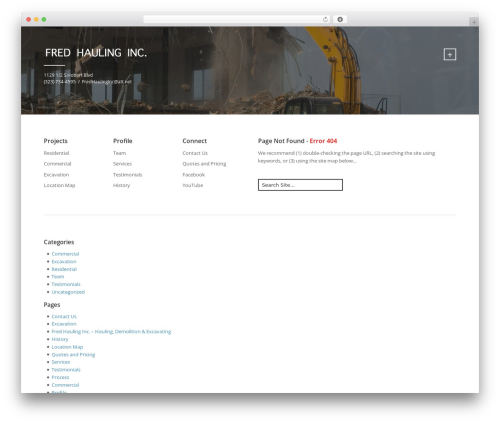Select the Team category link
The image size is (500, 423).
pyautogui.click(x=58, y=277)
